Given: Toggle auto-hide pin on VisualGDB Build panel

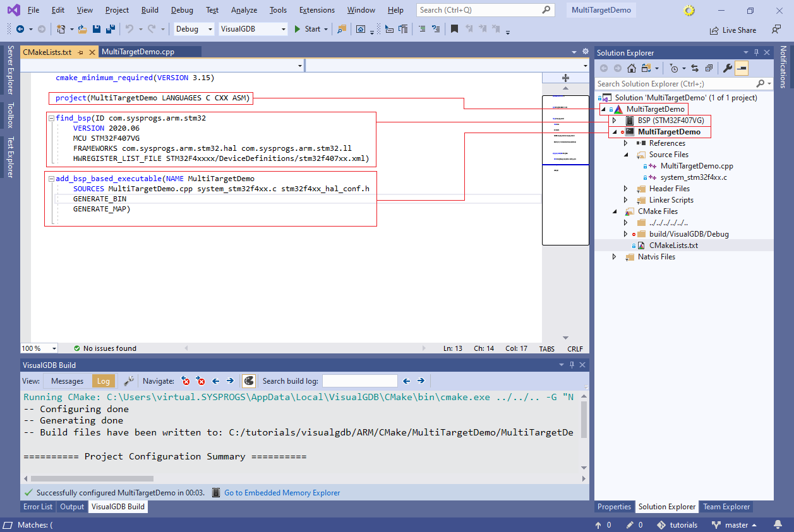Looking at the screenshot, I should 571,365.
